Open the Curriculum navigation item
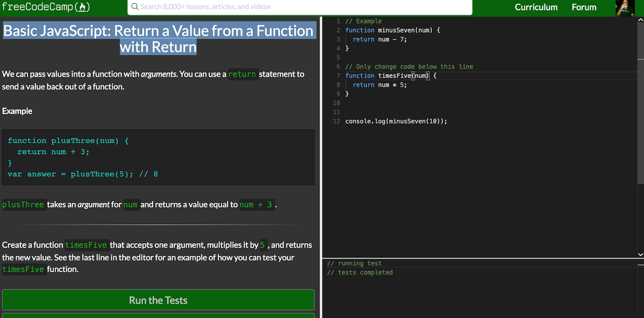This screenshot has width=644, height=318. [536, 7]
